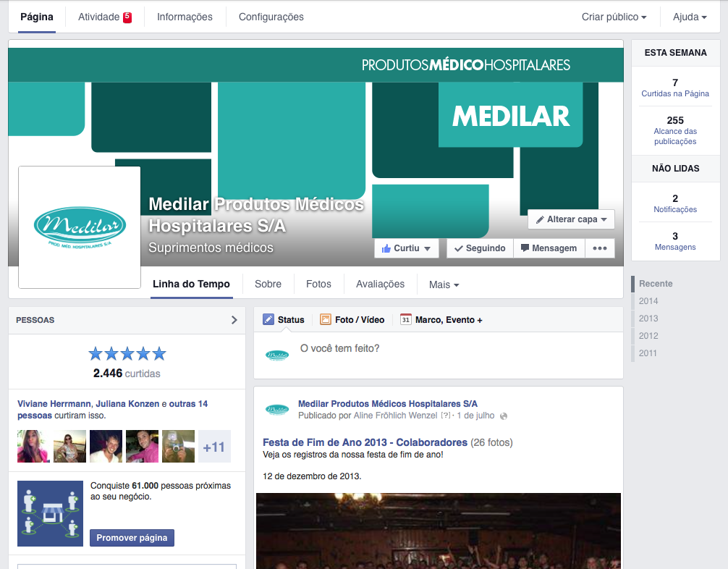Open Viviane Herrmann's profile link

click(x=54, y=404)
